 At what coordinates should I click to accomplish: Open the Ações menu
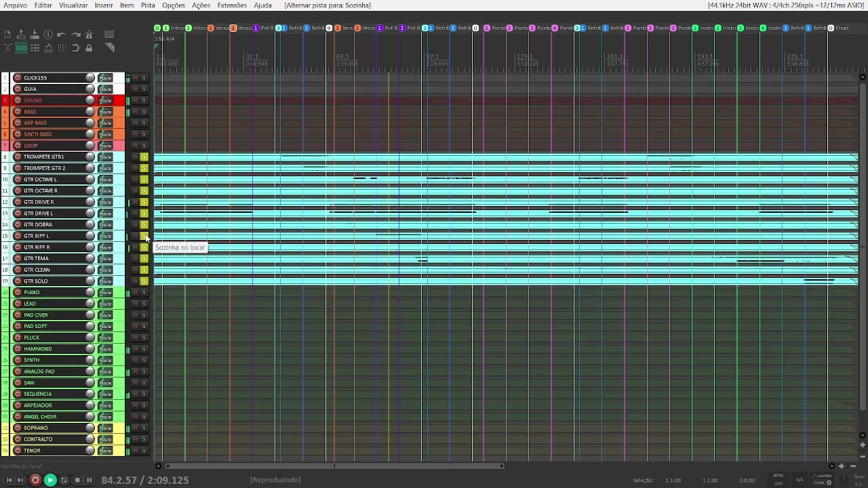coord(201,5)
